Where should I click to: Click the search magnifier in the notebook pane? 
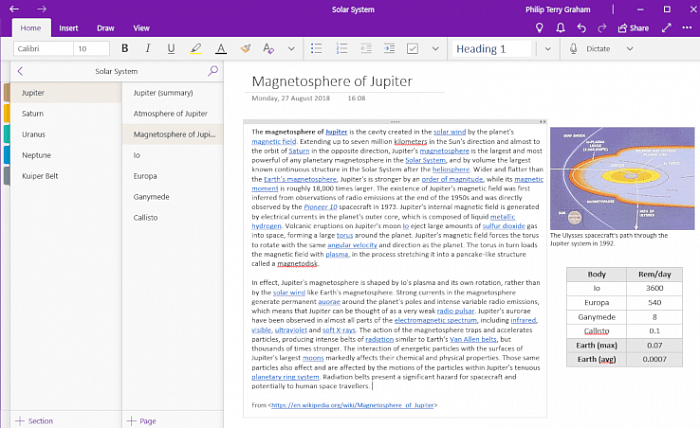[x=212, y=71]
